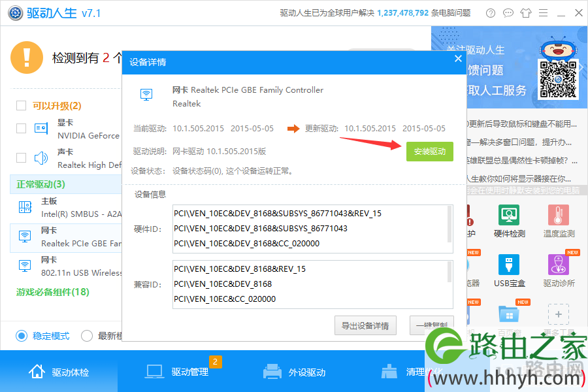Open article about 显示器接在你
Image resolution: width=588 pixels, height=392 pixels.
519,178
